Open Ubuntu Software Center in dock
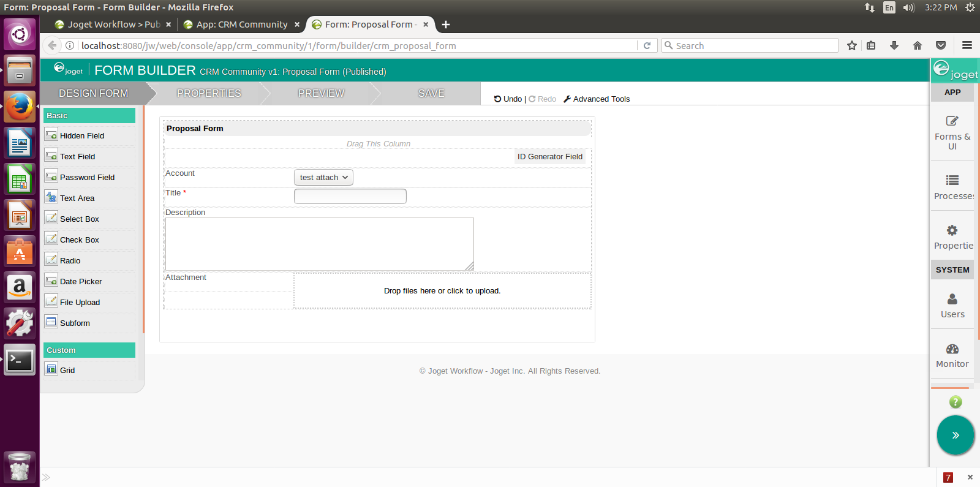Screen dimensions: 980x487 (20, 251)
